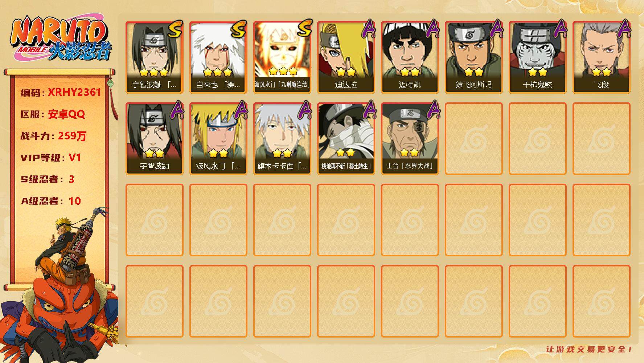Click the first empty slot after 土台
Screen dimensions: 644x363
pyautogui.click(x=474, y=139)
